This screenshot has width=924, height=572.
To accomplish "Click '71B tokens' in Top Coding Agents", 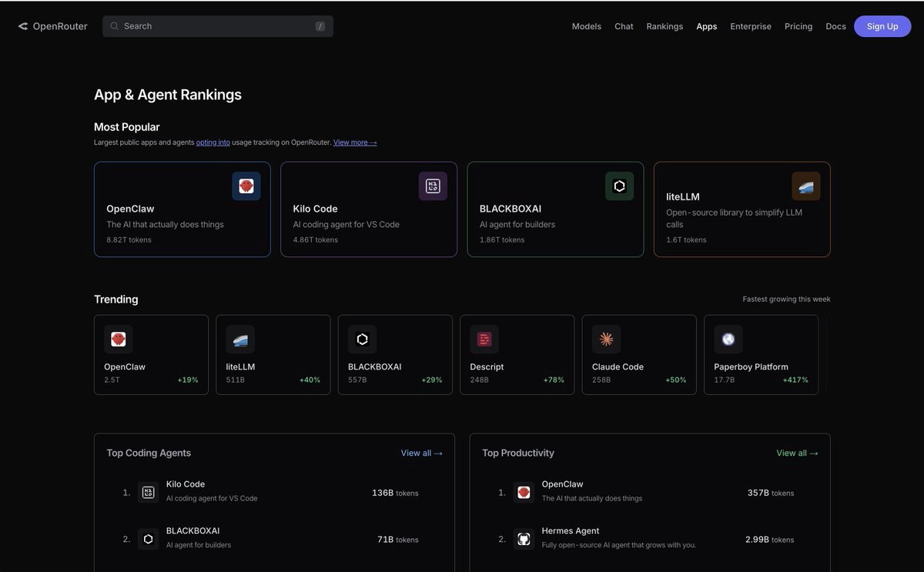I will coord(398,540).
